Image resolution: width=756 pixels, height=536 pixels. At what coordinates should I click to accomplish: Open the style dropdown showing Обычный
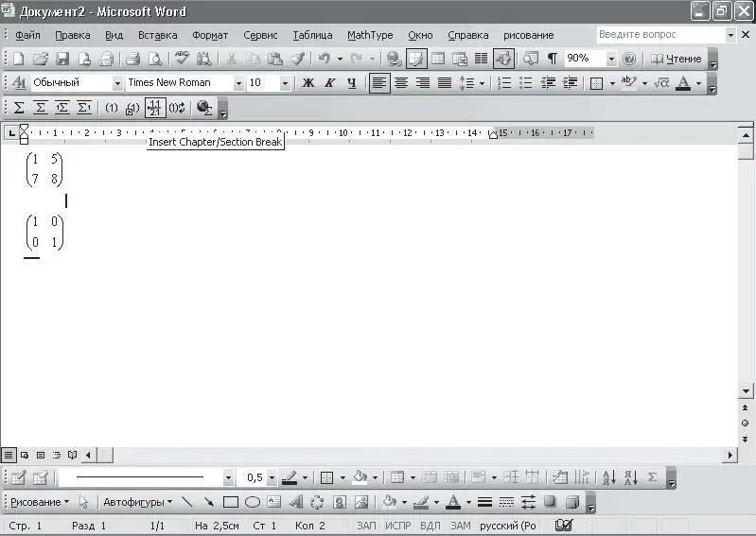(x=117, y=83)
